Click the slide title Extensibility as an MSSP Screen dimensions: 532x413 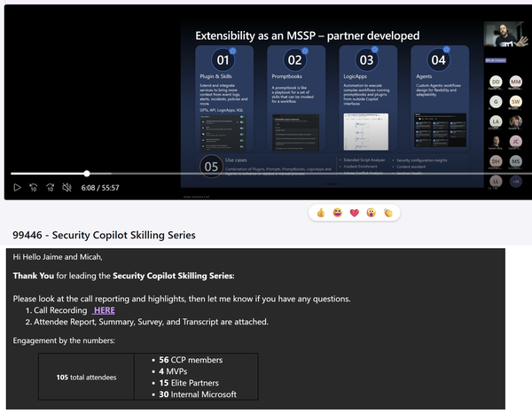click(308, 35)
